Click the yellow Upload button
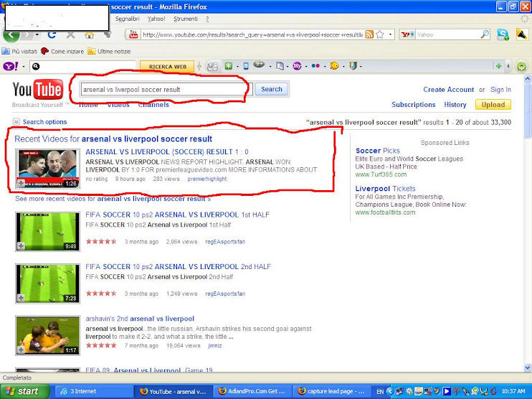532x399 pixels. (x=493, y=105)
